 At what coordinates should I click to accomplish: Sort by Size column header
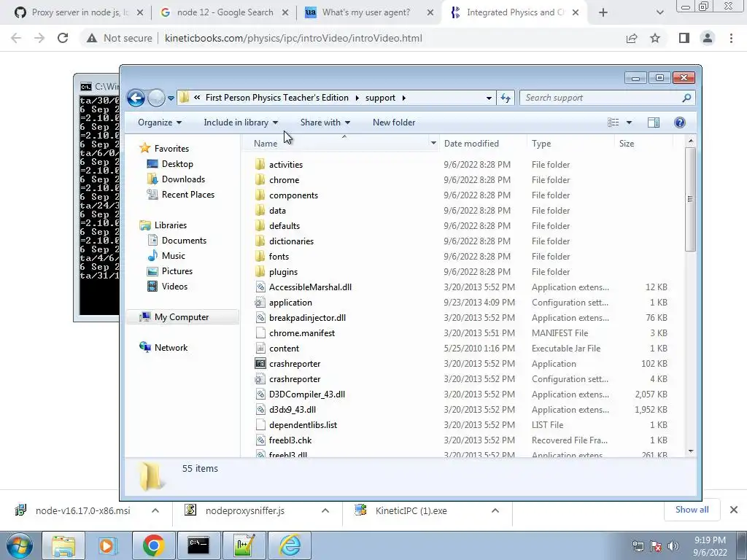(627, 144)
